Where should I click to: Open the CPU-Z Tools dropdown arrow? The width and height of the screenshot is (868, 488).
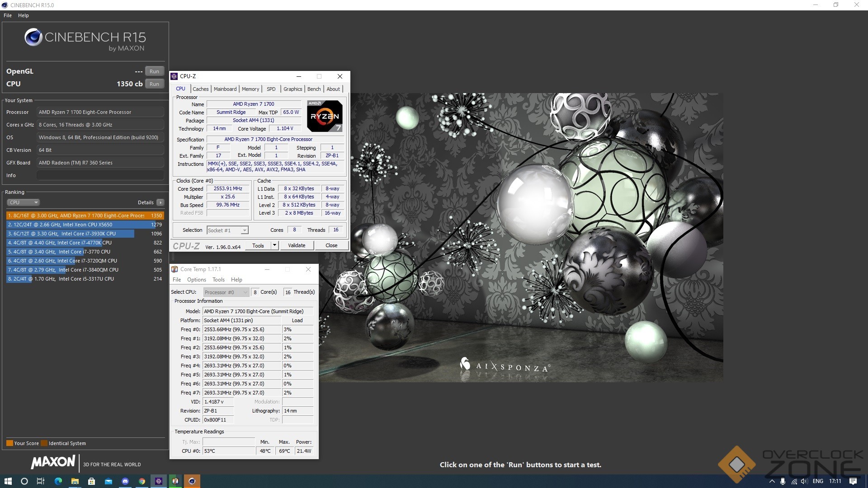274,245
